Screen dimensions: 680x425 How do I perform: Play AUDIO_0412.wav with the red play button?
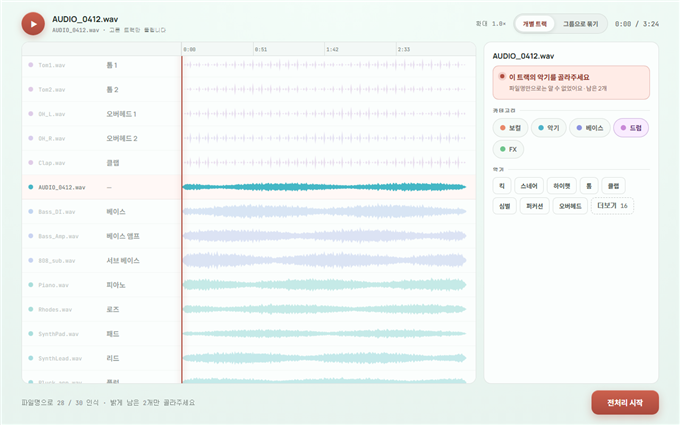(33, 24)
